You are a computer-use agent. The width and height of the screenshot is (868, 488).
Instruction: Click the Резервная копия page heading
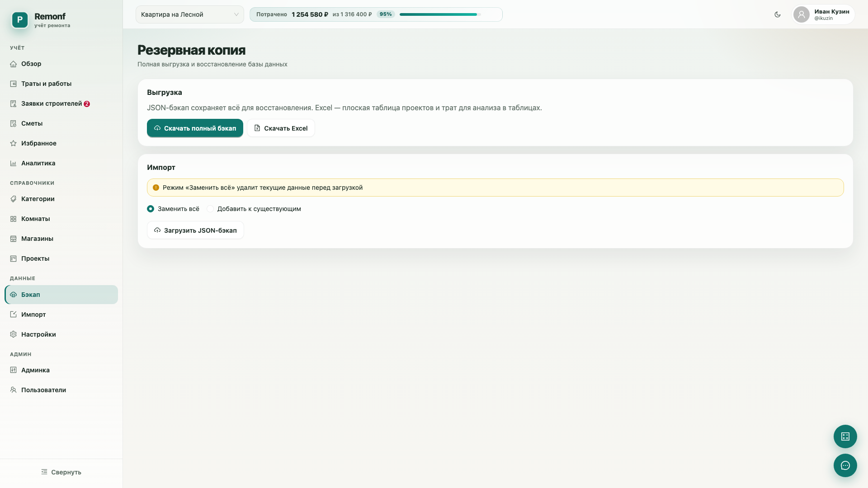coord(191,50)
